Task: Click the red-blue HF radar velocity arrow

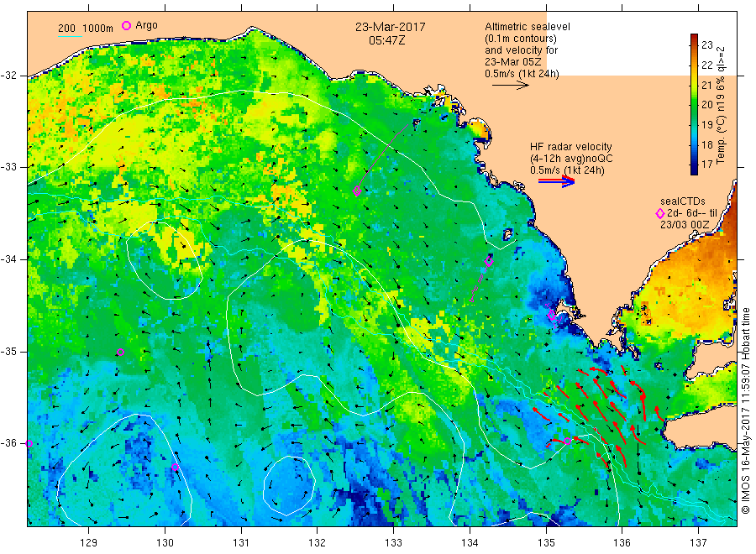Action: point(556,181)
